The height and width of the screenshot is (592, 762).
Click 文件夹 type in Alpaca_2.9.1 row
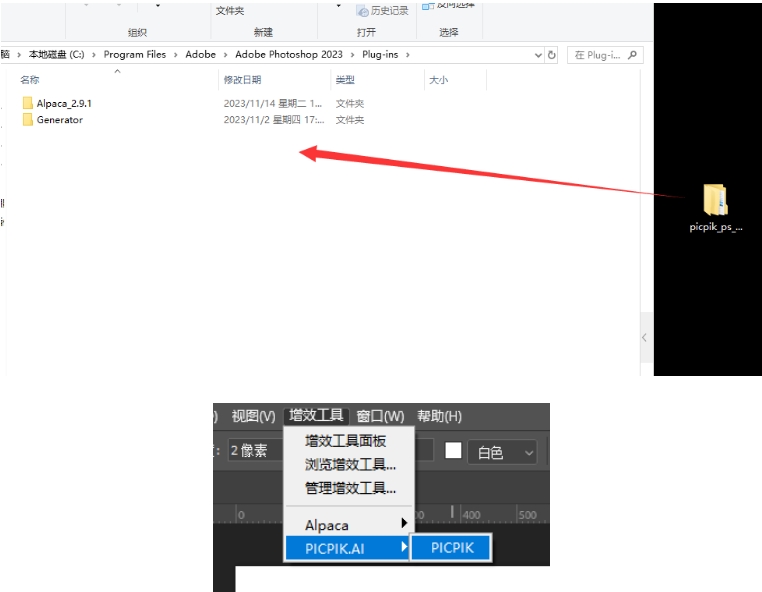pyautogui.click(x=349, y=104)
